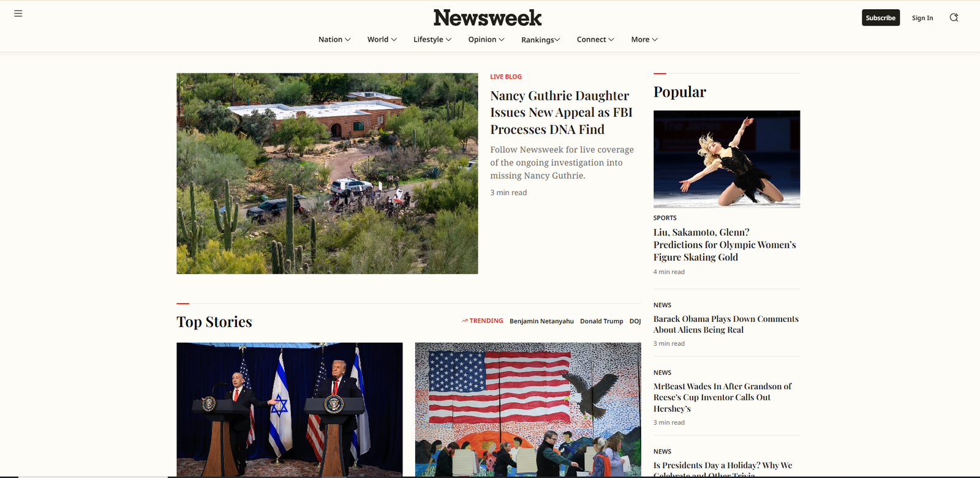Click the SPORTS category label
The height and width of the screenshot is (478, 980).
(x=665, y=218)
